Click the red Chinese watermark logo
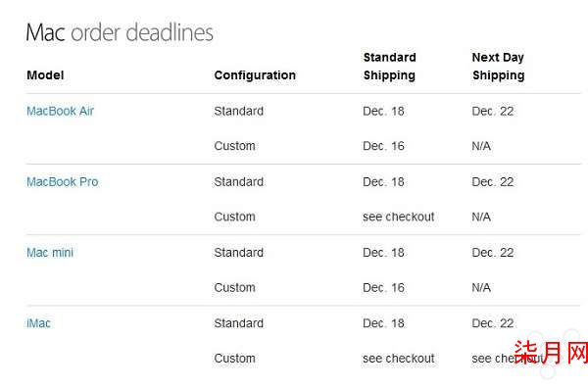The image size is (588, 388). pos(551,353)
